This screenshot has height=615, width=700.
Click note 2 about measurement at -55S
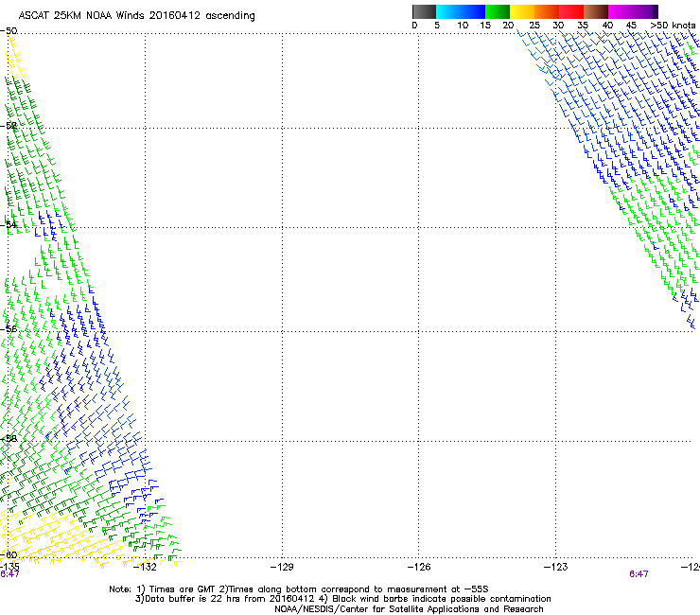[x=354, y=589]
